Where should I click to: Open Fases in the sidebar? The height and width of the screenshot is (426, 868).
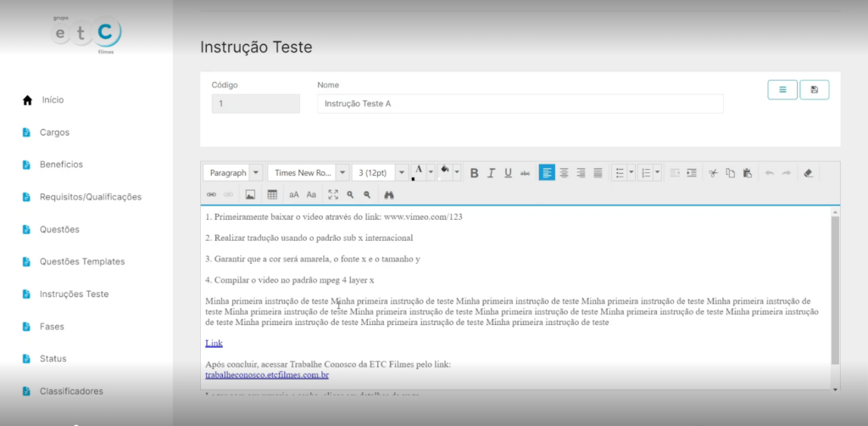coord(52,326)
